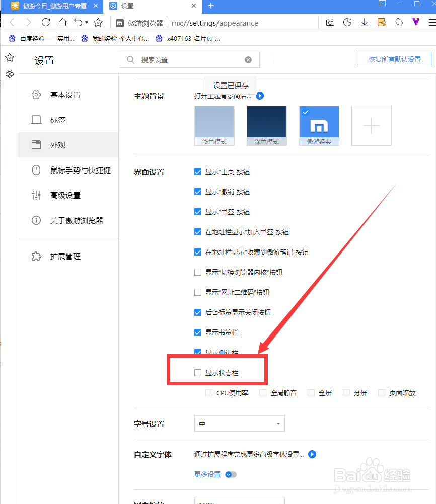The width and height of the screenshot is (436, 504).
Task: Open the 打开主题背景商店 link
Action: pos(260,96)
